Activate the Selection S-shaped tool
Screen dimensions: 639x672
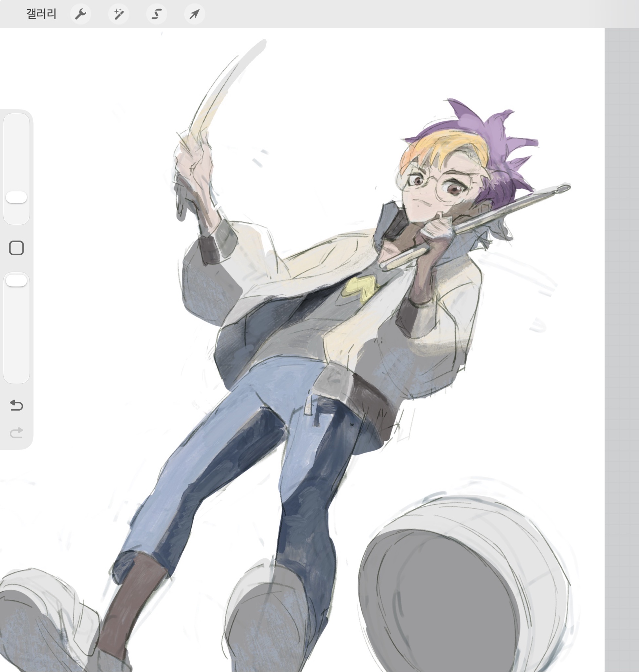(156, 14)
